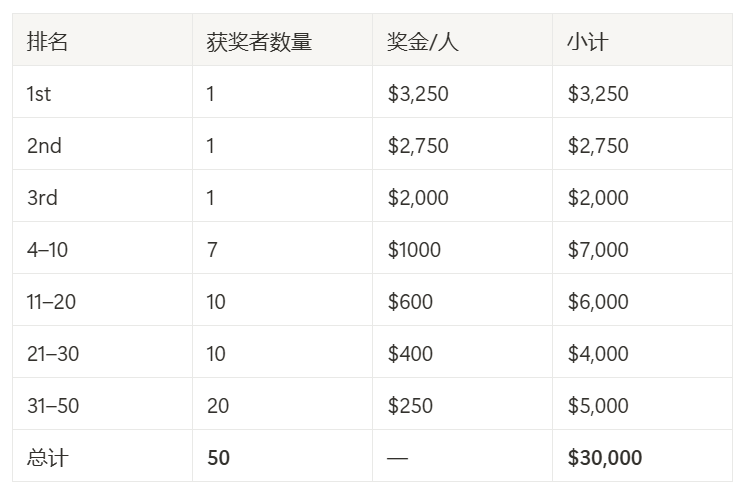744x495 pixels.
Task: Click the 排名 column header
Action: (47, 42)
